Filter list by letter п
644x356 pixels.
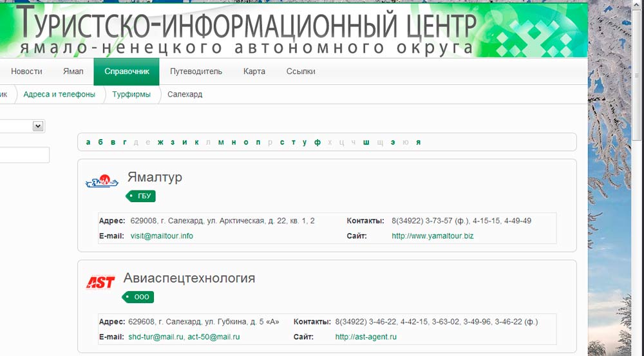coord(258,142)
